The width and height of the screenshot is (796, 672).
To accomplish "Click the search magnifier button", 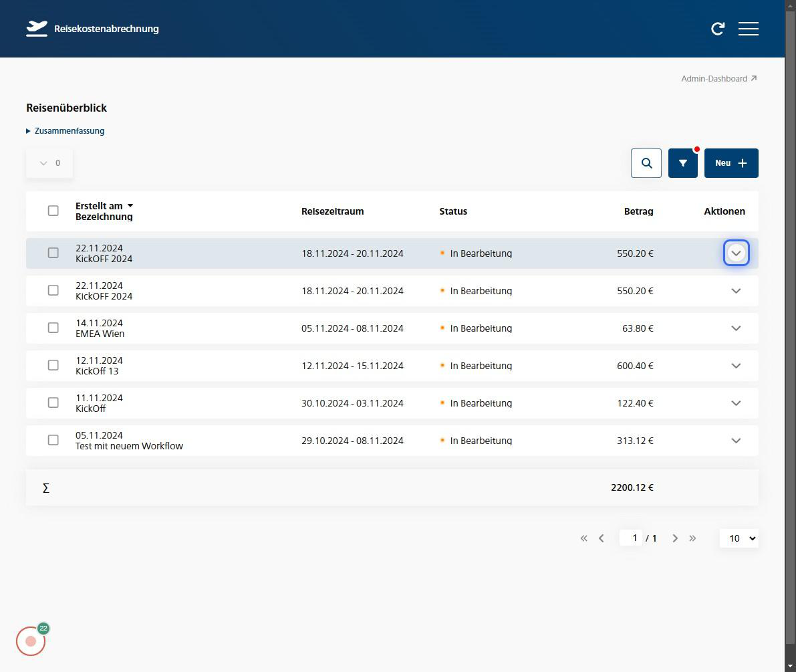I will pyautogui.click(x=646, y=163).
